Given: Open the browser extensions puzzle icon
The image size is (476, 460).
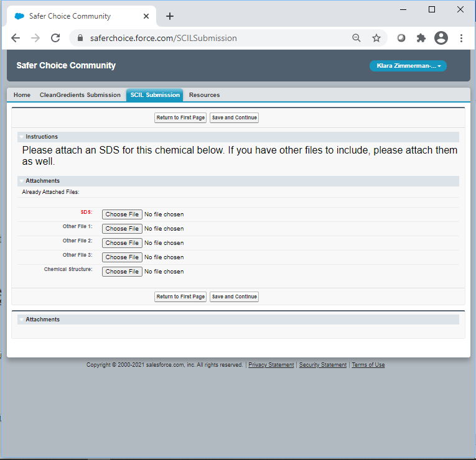Looking at the screenshot, I should point(421,38).
